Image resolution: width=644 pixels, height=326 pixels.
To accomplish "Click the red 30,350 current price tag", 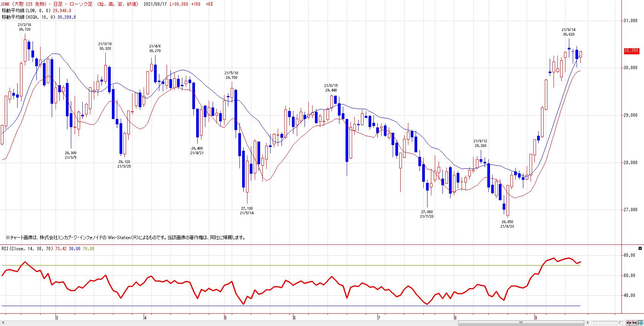I will 631,51.
